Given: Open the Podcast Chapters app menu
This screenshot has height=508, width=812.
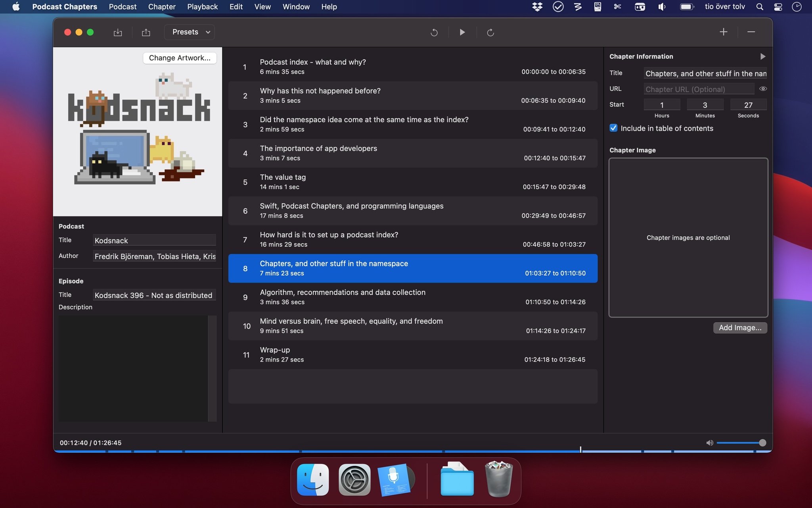Looking at the screenshot, I should (65, 7).
